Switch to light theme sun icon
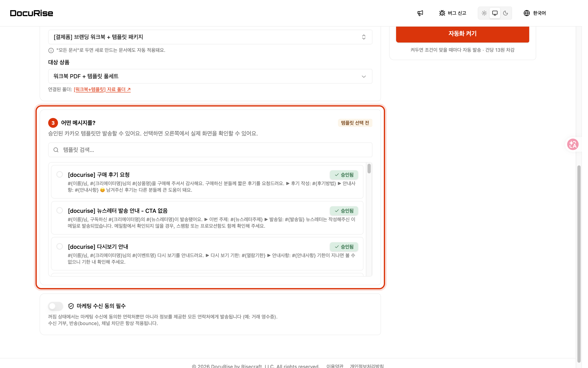Viewport: 588px width, 368px height. 484,13
